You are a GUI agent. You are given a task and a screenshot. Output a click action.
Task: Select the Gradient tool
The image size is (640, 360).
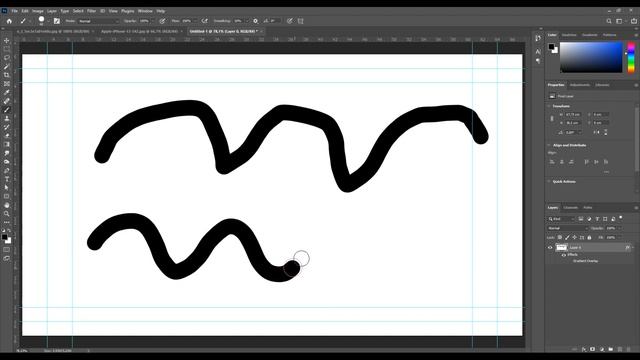click(7, 144)
